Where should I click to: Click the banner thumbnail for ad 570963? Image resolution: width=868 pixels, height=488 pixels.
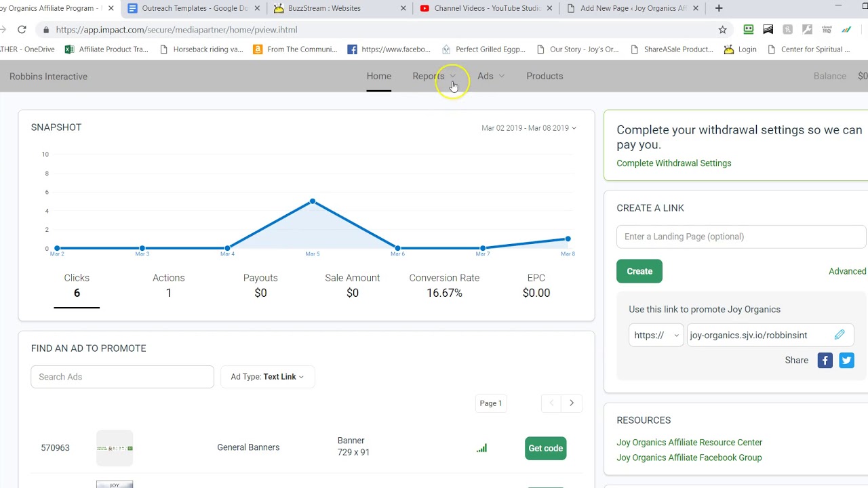coord(115,448)
